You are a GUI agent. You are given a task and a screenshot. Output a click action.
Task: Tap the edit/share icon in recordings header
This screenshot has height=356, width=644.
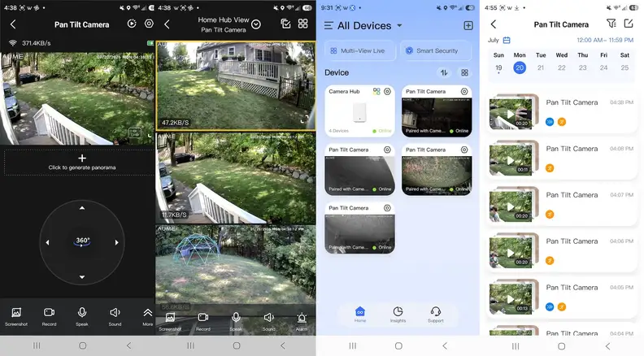(x=629, y=24)
